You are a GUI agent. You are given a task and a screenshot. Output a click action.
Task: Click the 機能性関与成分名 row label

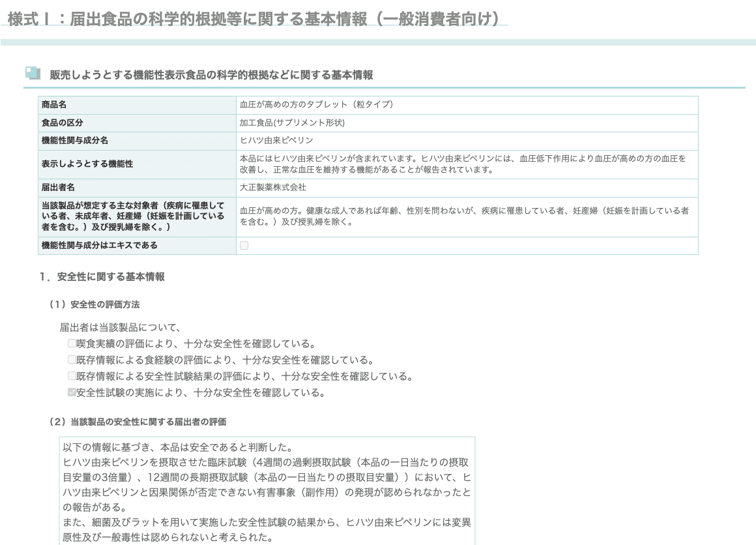point(75,140)
